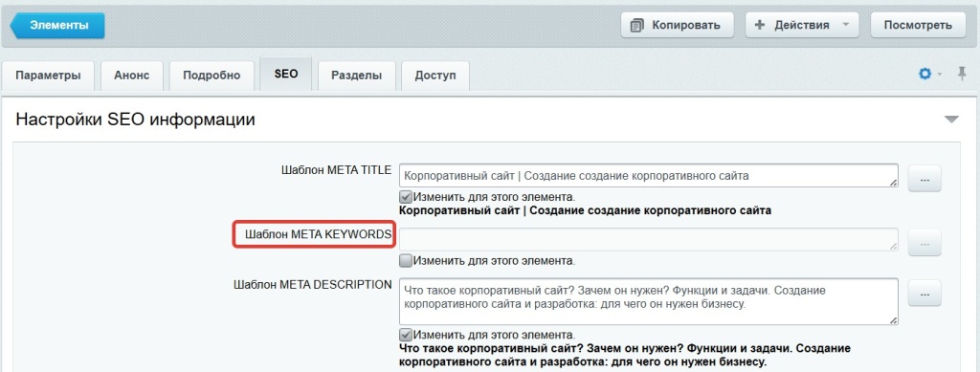The width and height of the screenshot is (980, 372).
Task: Collapse Настройки SEO информации section
Action: (x=951, y=120)
